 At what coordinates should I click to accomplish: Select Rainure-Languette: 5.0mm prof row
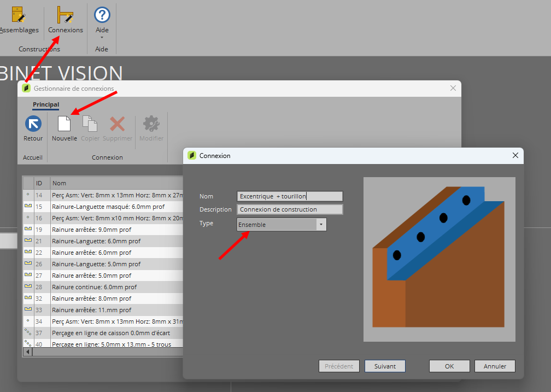[x=103, y=264]
